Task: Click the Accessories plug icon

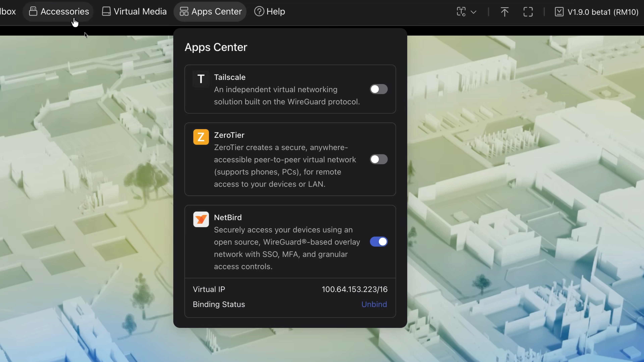Action: 33,11
